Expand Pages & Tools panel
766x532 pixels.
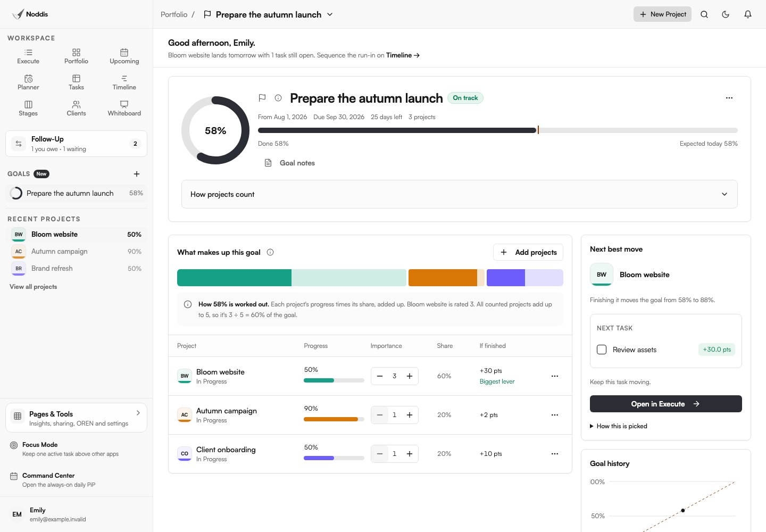pos(76,418)
